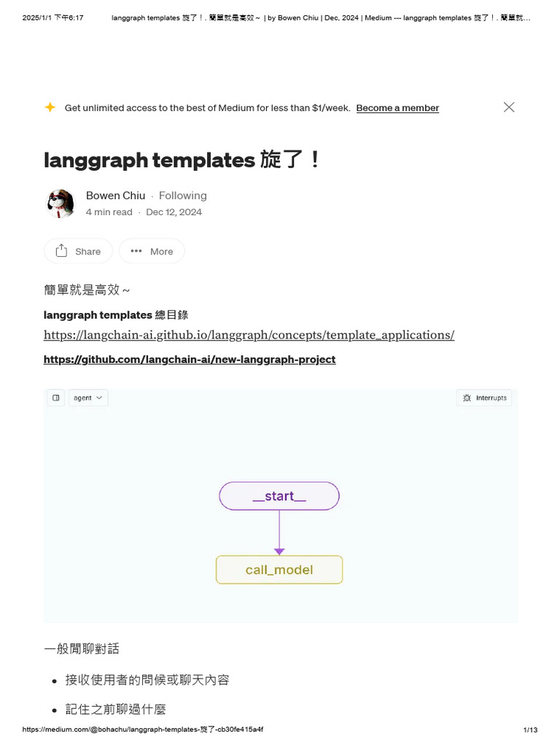Click the More button label

coord(161,252)
